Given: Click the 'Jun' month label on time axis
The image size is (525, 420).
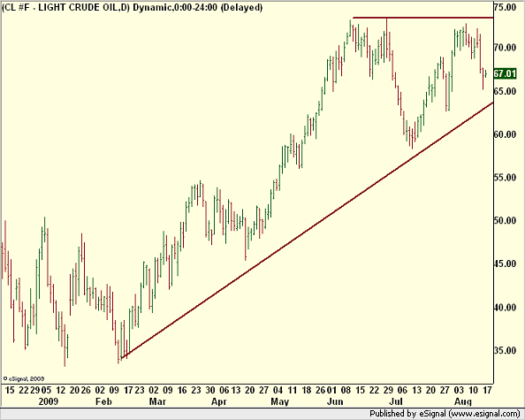Looking at the screenshot, I should point(335,401).
